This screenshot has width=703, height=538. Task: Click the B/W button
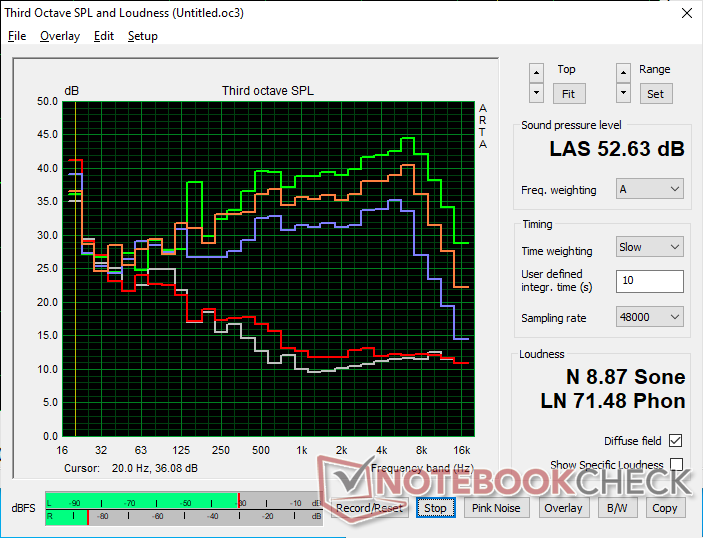(617, 508)
